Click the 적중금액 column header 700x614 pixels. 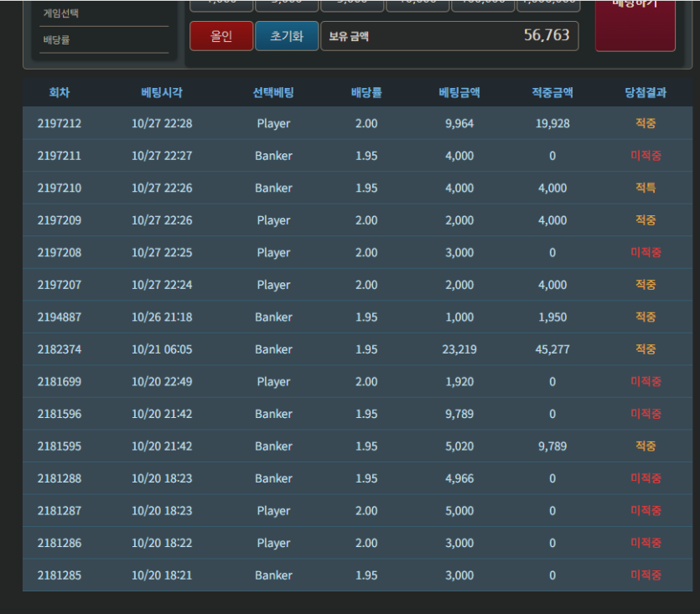[x=552, y=92]
